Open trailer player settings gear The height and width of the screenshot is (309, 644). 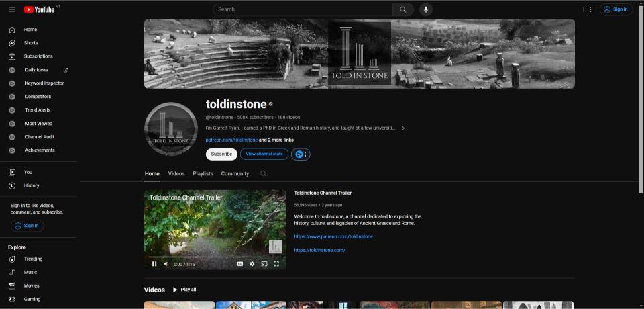click(252, 264)
